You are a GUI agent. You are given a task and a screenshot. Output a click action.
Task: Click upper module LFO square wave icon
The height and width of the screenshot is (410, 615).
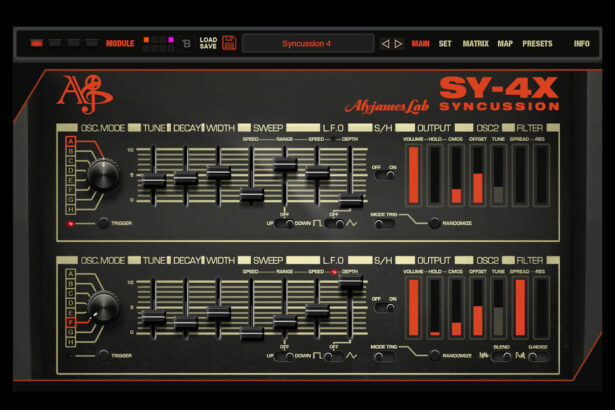click(x=318, y=223)
